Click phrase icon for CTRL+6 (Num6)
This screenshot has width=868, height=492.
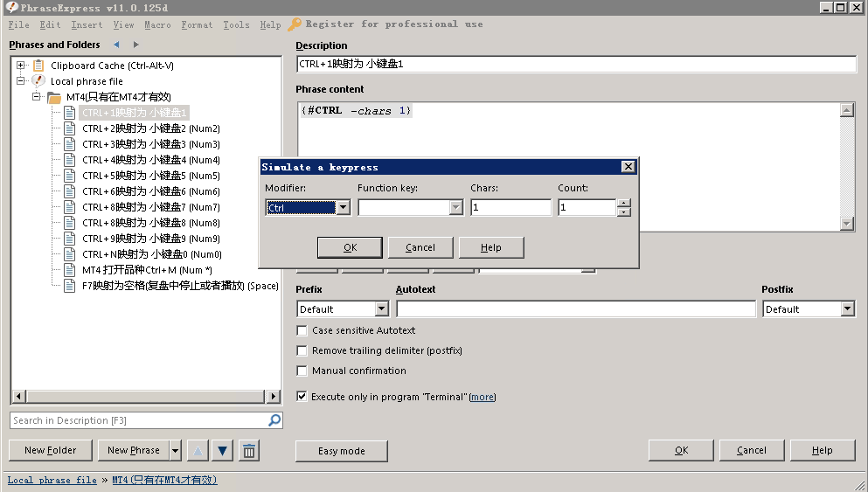69,191
